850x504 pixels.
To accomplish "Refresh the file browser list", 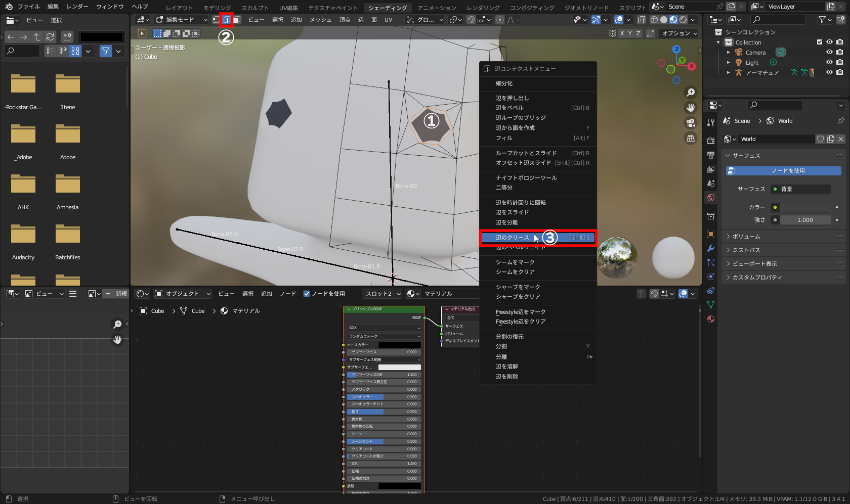I will pyautogui.click(x=50, y=37).
